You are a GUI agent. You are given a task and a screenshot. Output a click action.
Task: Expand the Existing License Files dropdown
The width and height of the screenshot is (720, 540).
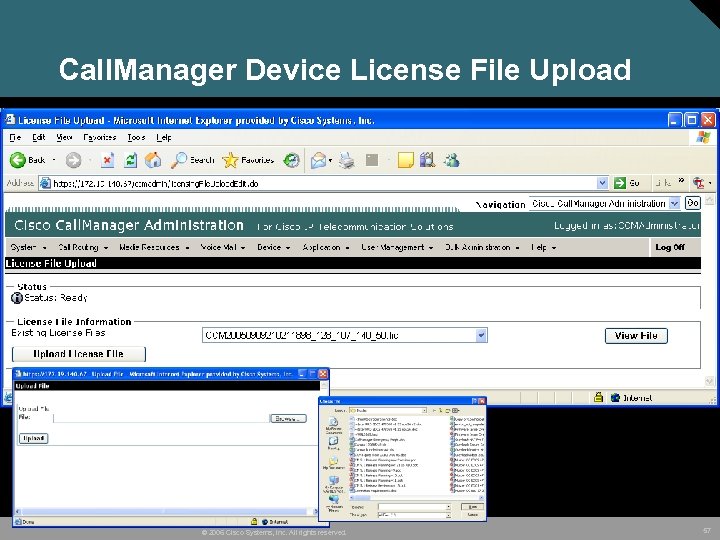481,335
